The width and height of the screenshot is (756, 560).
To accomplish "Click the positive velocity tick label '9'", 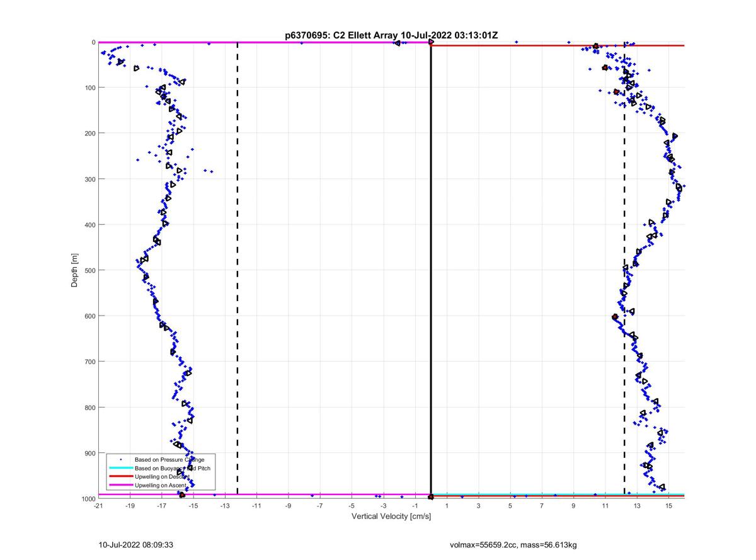I will 573,505.
